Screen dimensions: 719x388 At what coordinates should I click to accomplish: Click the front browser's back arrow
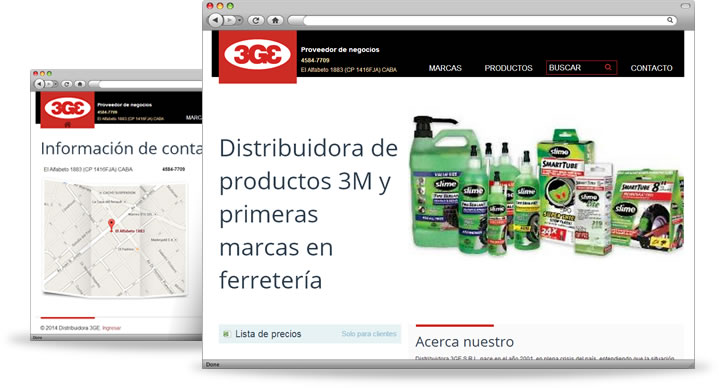pyautogui.click(x=216, y=20)
